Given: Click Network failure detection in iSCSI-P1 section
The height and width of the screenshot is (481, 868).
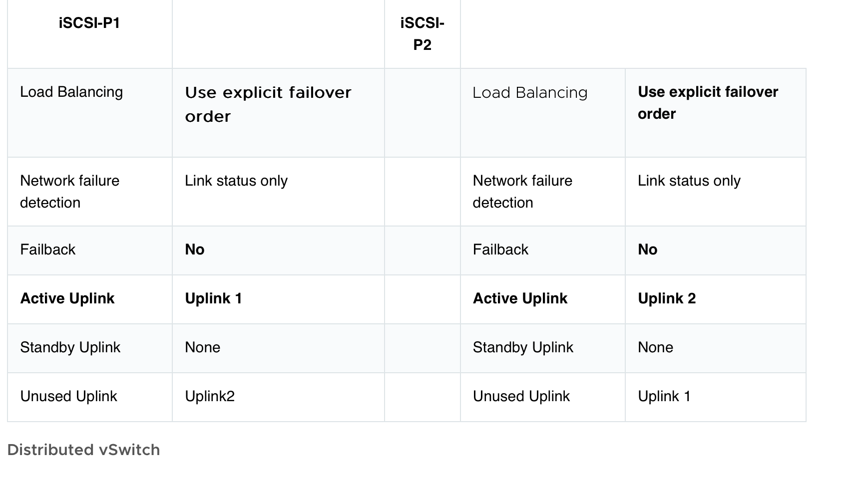Looking at the screenshot, I should click(69, 191).
